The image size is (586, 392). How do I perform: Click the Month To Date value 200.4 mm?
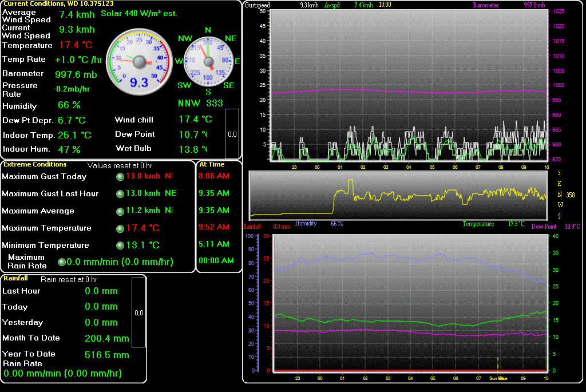coord(107,339)
